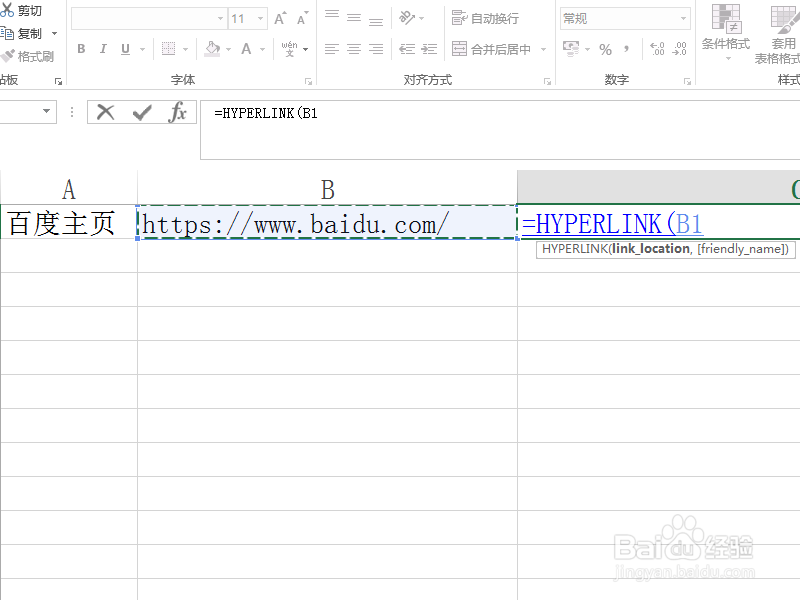Open the phonetic guide (wén) button
Screen dimensions: 800x600
(x=290, y=49)
